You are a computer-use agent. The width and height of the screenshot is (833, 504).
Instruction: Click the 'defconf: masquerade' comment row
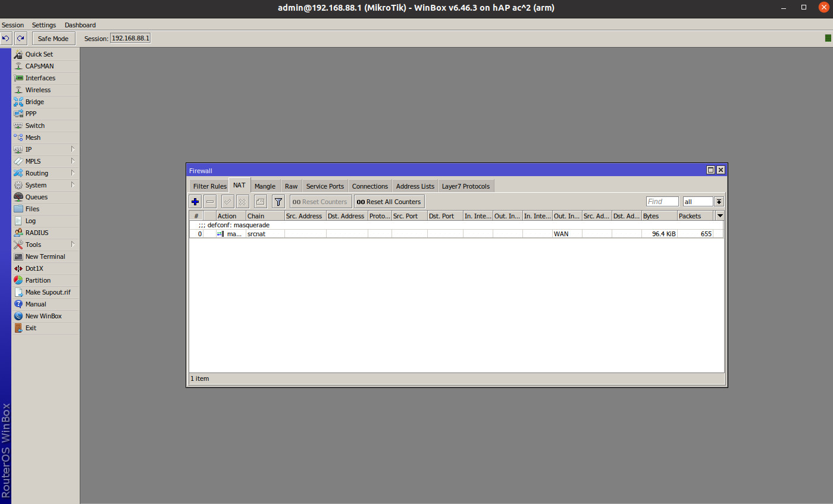pyautogui.click(x=456, y=225)
